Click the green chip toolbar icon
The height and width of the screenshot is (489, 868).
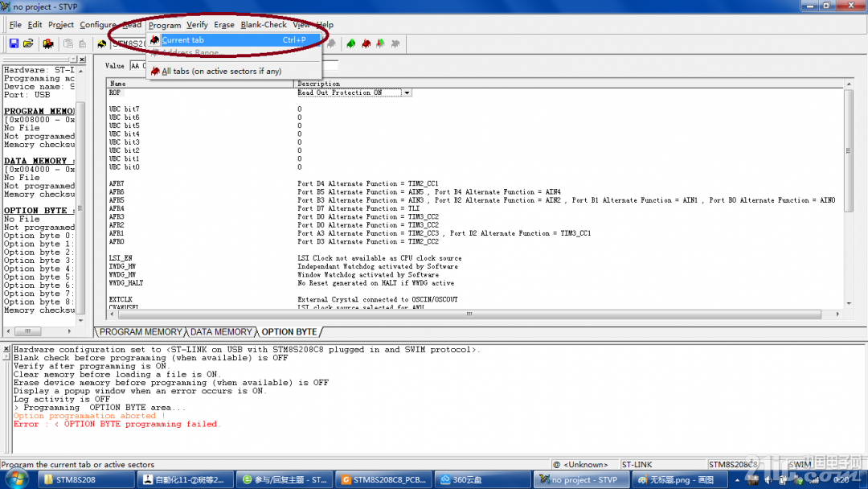click(x=351, y=43)
